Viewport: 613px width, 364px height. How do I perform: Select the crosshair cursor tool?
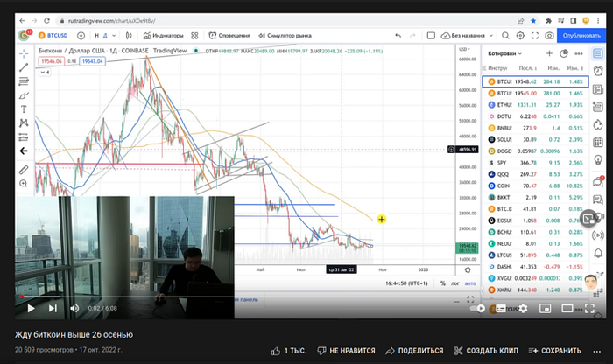click(x=24, y=53)
